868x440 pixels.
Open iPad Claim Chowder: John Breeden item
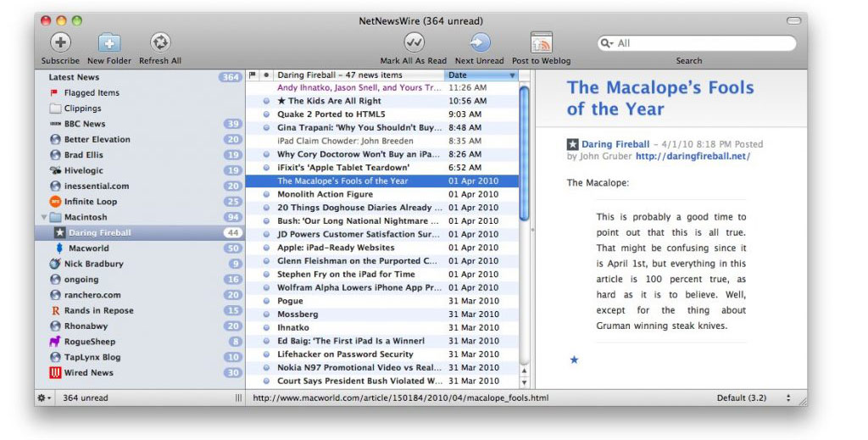pyautogui.click(x=382, y=141)
